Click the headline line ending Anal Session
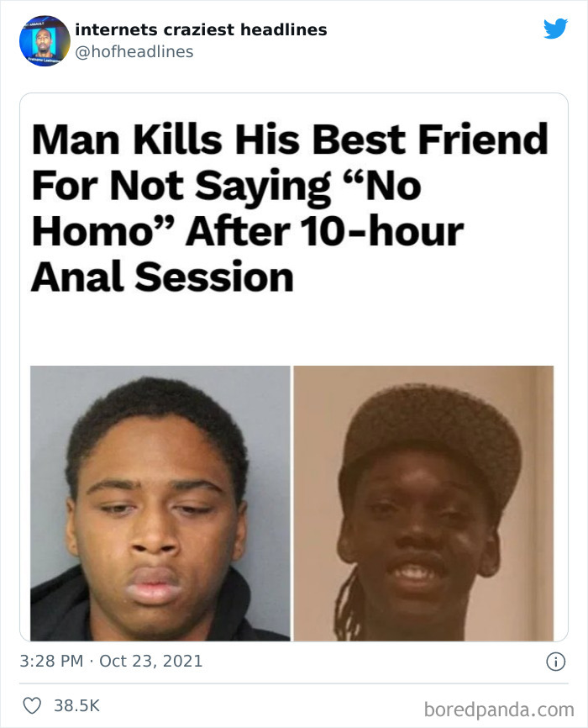 point(162,277)
